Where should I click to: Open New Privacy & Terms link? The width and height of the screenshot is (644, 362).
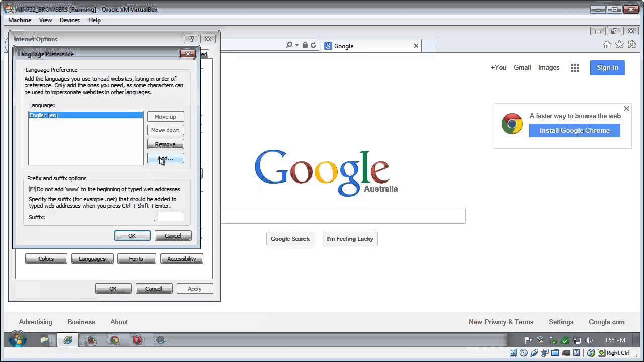click(501, 322)
